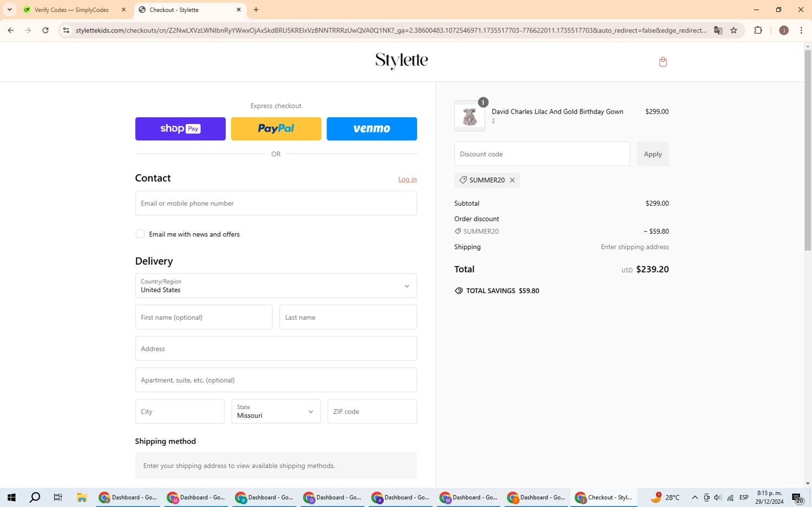The width and height of the screenshot is (812, 507).
Task: Open the shopping bag cart icon
Action: coord(663,62)
